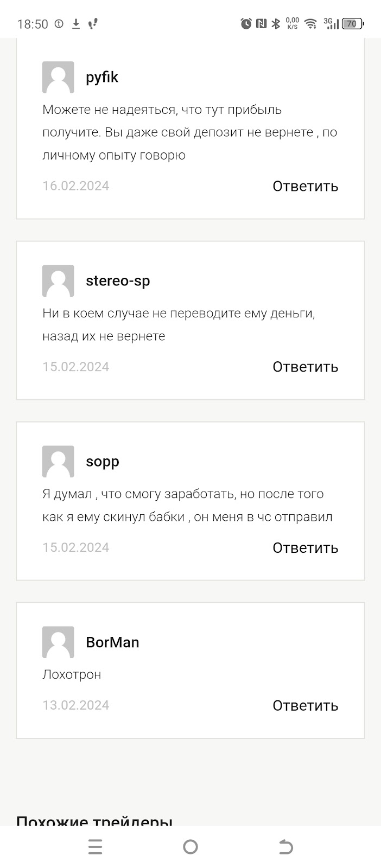Reply to stereo-sp's comment via Ответить
The height and width of the screenshot is (868, 381).
305,367
